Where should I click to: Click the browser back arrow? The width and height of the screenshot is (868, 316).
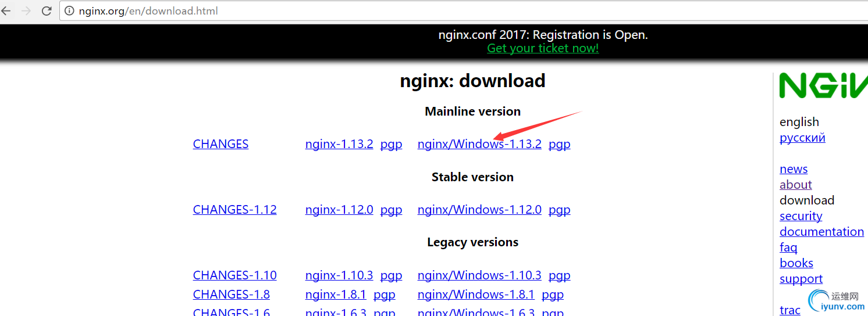[6, 10]
